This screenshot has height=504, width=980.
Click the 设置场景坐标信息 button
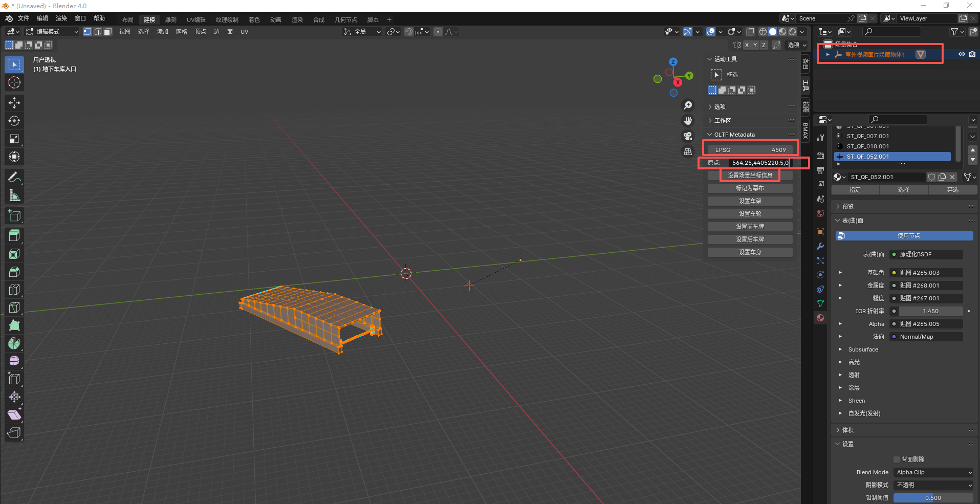(x=750, y=176)
